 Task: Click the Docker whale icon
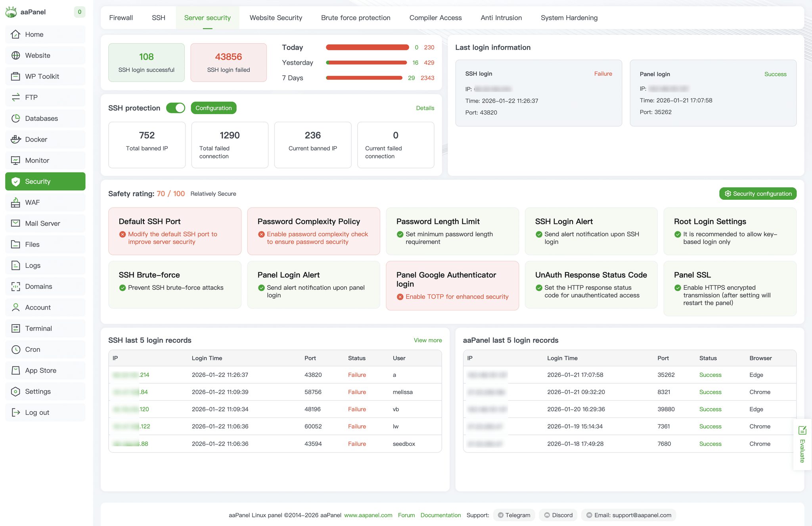pos(15,140)
